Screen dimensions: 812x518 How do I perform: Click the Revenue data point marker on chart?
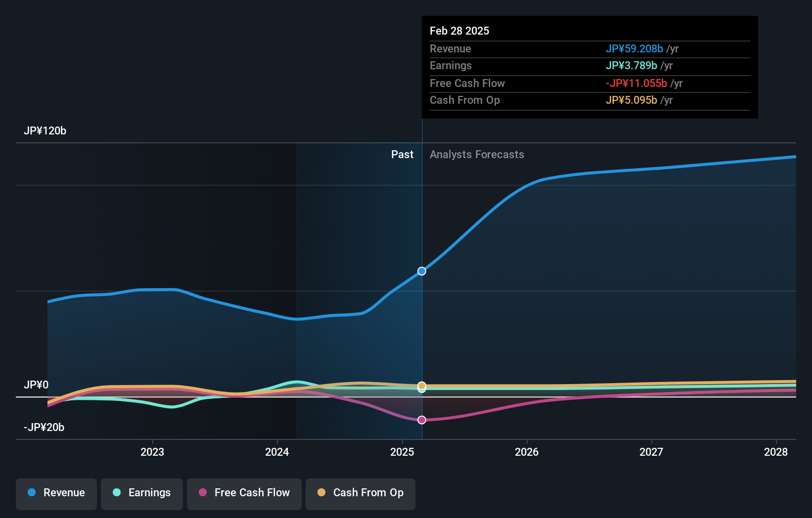tap(422, 271)
